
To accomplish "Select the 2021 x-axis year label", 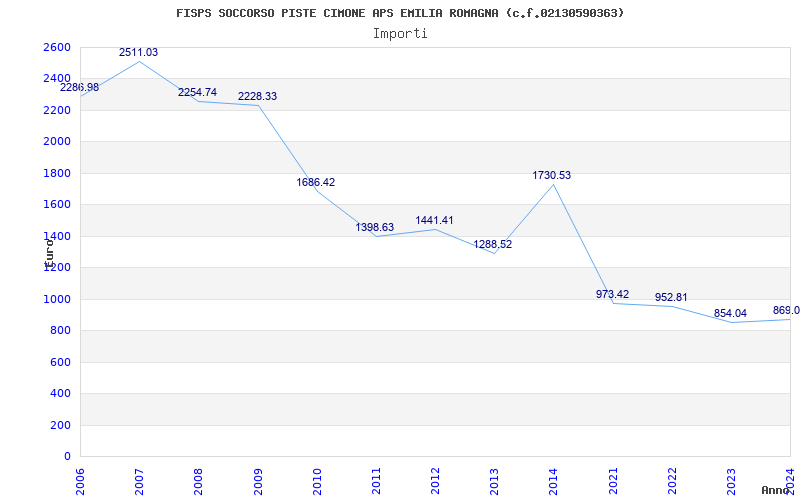I will (x=613, y=481).
